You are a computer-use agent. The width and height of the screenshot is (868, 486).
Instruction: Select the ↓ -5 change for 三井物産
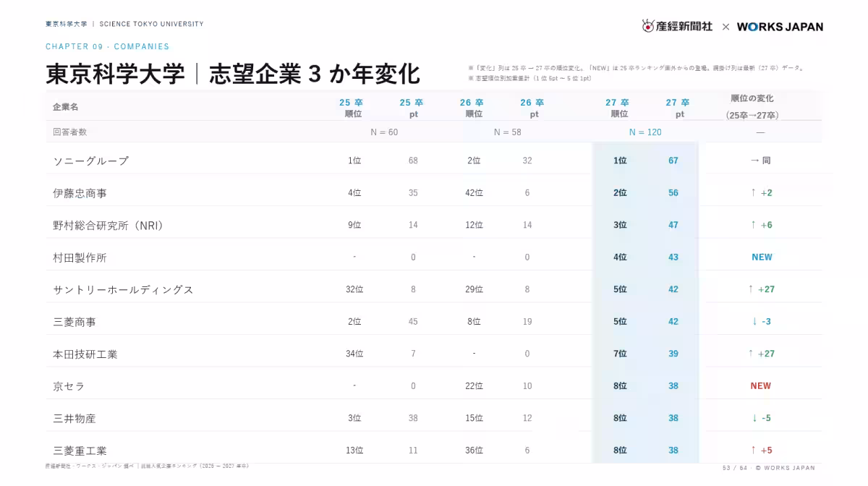(x=761, y=418)
